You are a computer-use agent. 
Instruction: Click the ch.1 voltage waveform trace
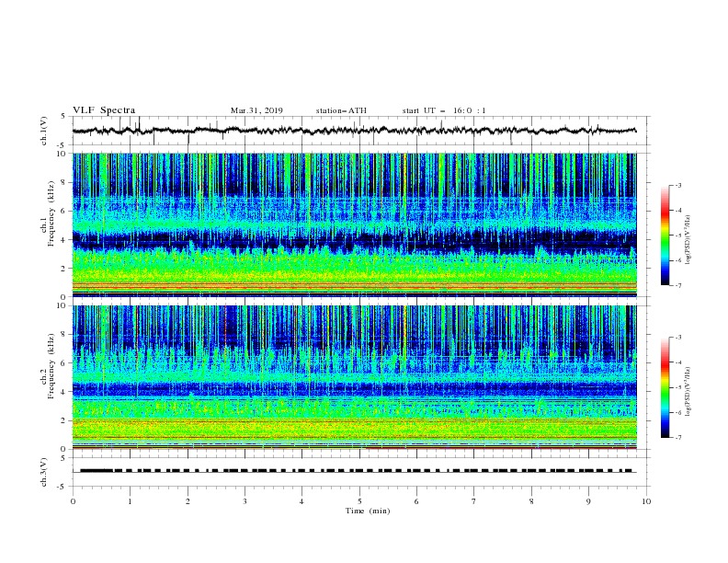pyautogui.click(x=354, y=131)
